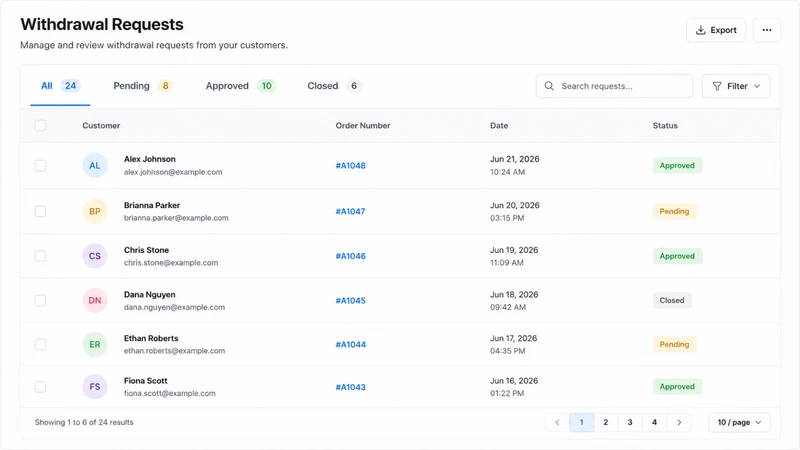The height and width of the screenshot is (450, 800).
Task: Click the Date column header
Action: pos(499,126)
